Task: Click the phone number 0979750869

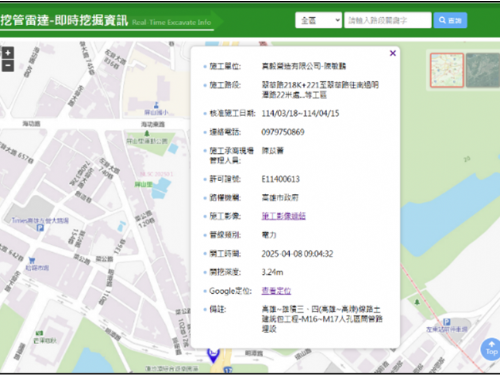Action: tap(283, 132)
